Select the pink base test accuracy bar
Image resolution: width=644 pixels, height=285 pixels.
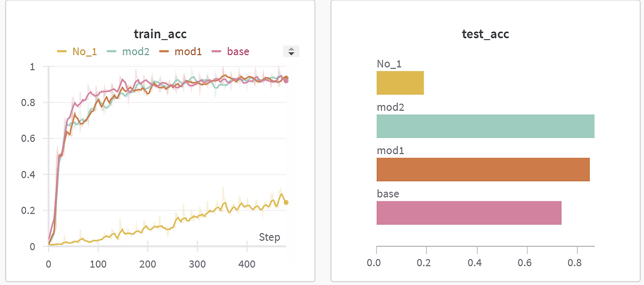tap(469, 212)
